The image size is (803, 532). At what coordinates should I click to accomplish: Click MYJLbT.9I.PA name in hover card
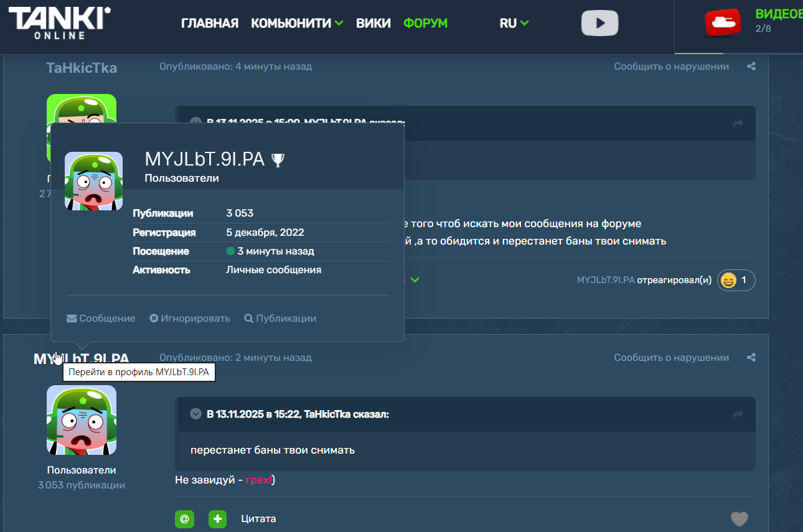[205, 159]
